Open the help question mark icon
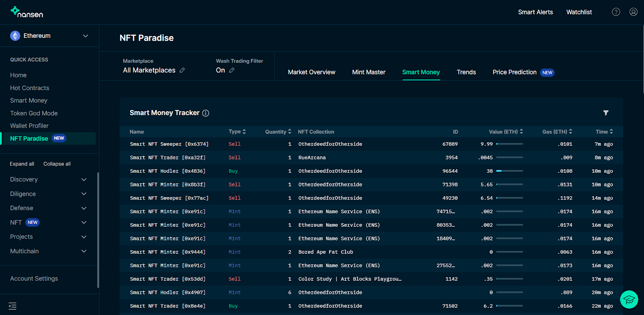Image resolution: width=644 pixels, height=315 pixels. pos(616,12)
